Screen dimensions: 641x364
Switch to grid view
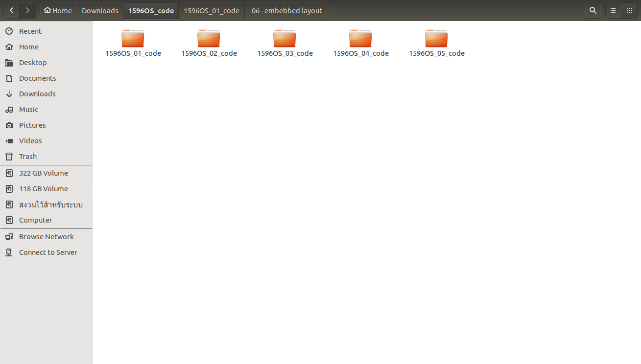click(x=631, y=10)
